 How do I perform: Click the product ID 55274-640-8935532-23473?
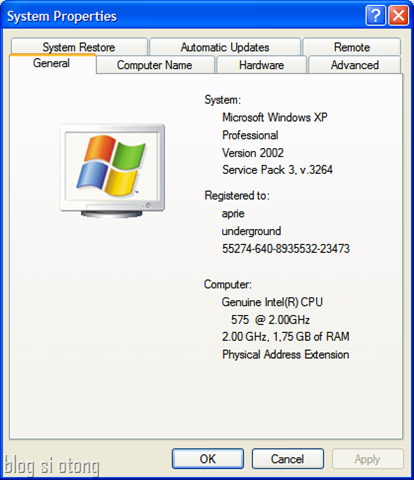(x=286, y=249)
